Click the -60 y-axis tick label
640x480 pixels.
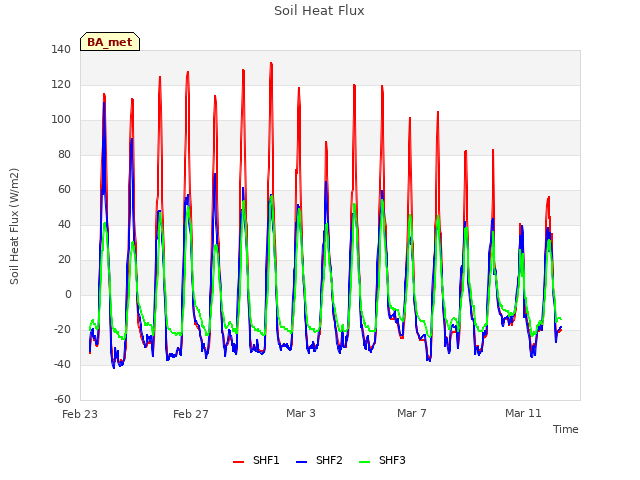click(62, 399)
